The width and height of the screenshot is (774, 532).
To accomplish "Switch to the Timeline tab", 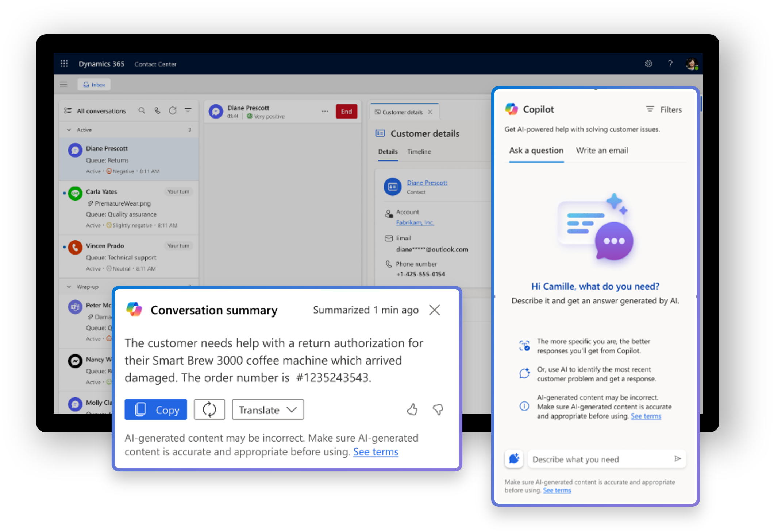I will point(419,152).
